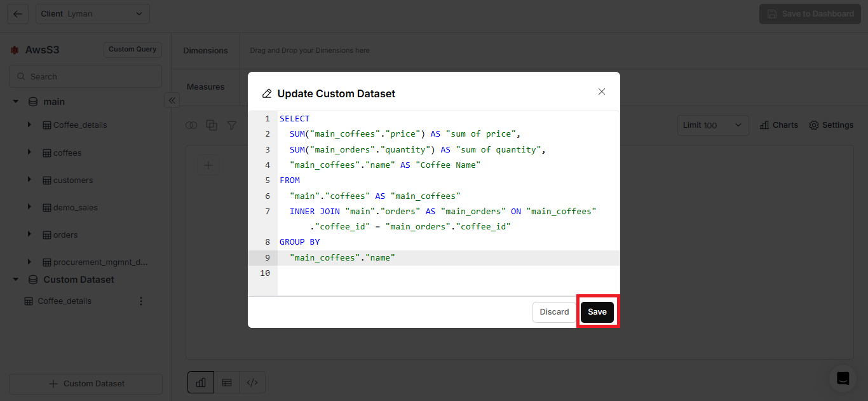Open the Charts option
The height and width of the screenshot is (401, 868).
(x=778, y=125)
